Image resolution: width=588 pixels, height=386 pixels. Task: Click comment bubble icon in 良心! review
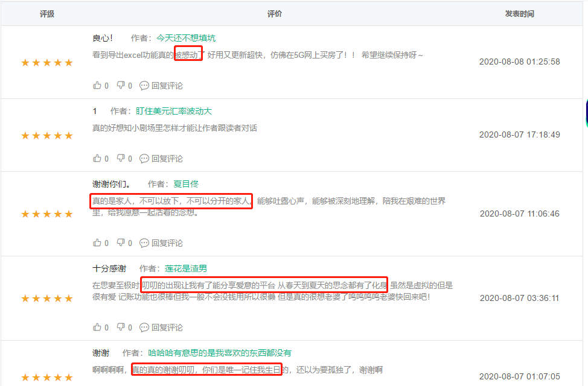[x=144, y=86]
